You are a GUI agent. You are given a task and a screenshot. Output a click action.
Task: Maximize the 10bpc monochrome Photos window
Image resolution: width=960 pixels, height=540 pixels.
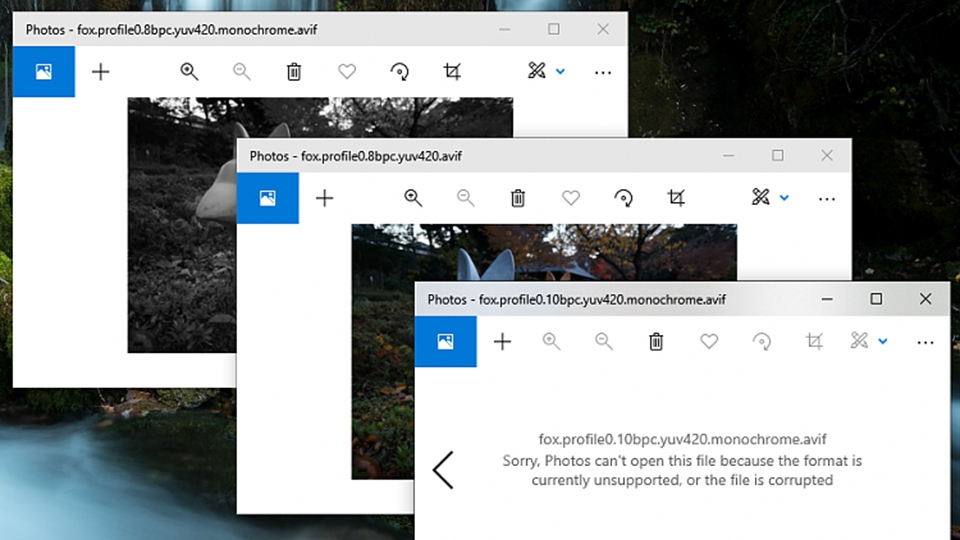coord(876,299)
